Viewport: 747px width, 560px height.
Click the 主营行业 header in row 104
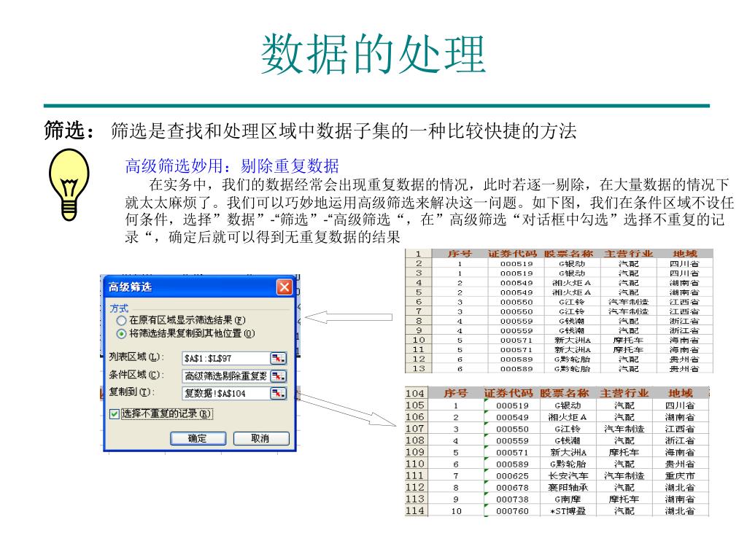coord(624,393)
